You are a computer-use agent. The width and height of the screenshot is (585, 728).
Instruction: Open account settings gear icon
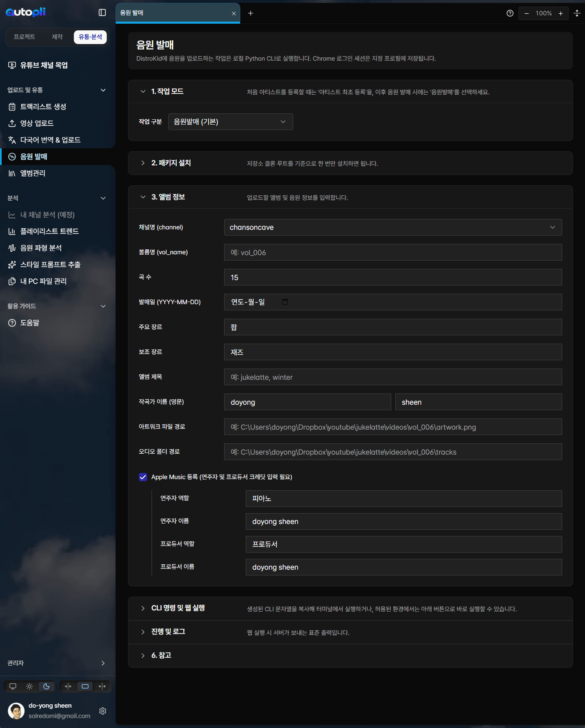click(x=103, y=711)
